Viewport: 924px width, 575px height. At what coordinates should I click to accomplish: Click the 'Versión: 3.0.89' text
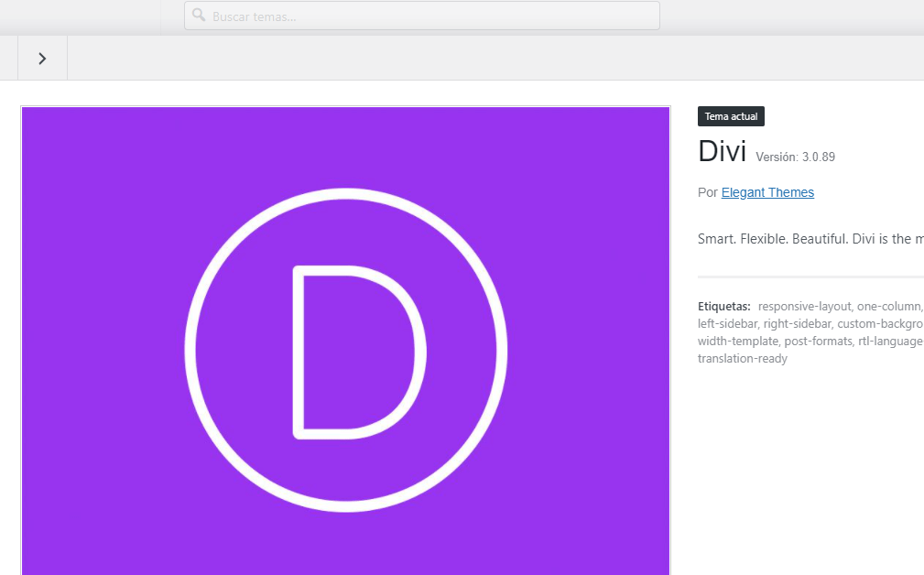(796, 157)
